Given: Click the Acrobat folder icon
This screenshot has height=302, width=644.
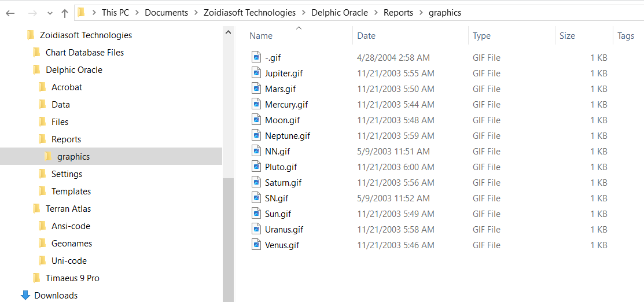Looking at the screenshot, I should 42,87.
